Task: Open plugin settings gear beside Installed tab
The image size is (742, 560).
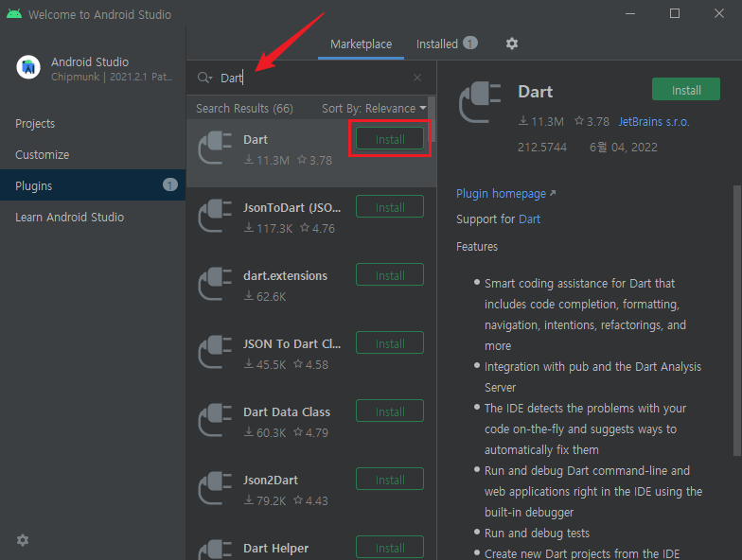Action: tap(511, 44)
